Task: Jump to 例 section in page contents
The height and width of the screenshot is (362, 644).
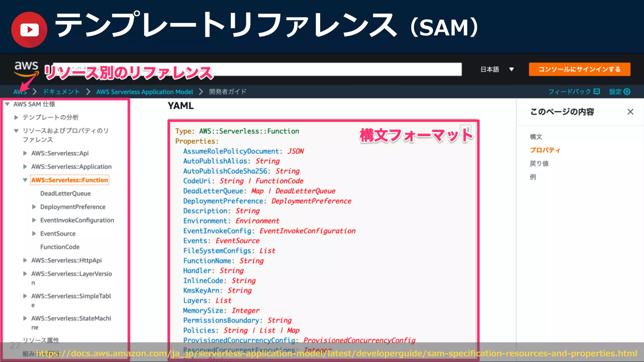Action: coord(533,177)
